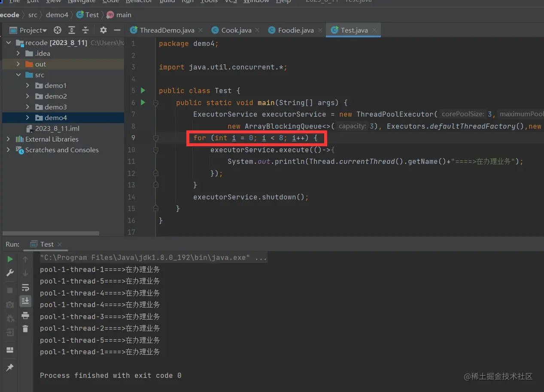This screenshot has width=544, height=392.
Task: Click the 'executorService.shutdown();' code line
Action: 251,197
